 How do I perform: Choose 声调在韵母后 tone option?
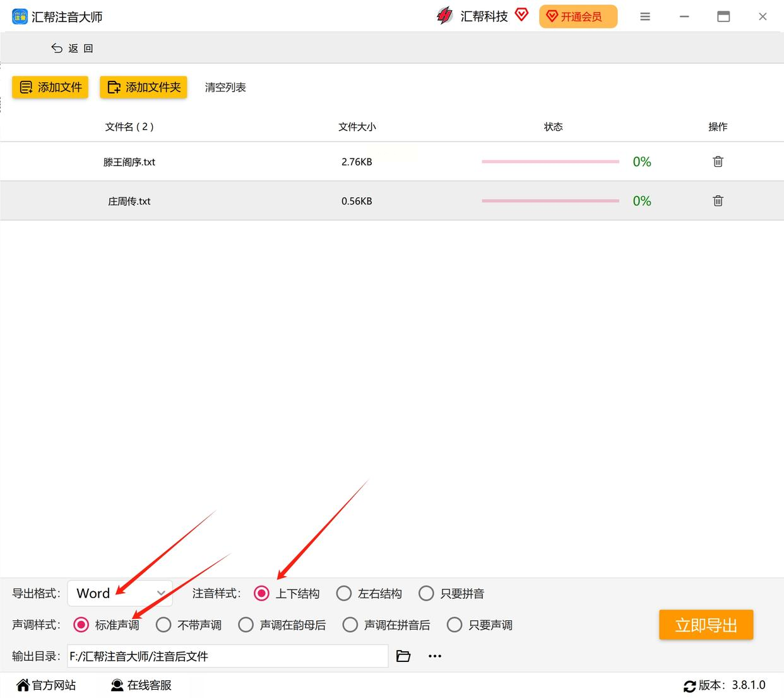(282, 625)
